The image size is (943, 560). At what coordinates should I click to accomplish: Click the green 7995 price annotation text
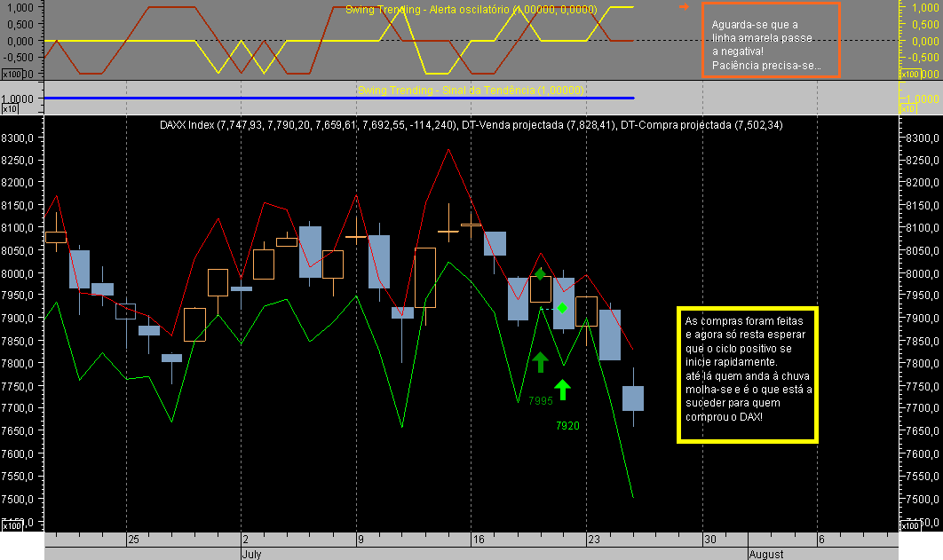tap(540, 400)
